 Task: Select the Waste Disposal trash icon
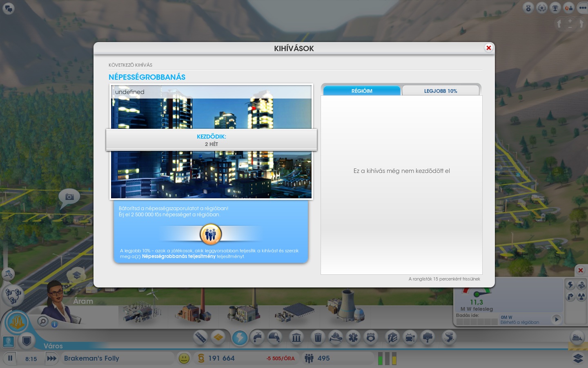318,337
